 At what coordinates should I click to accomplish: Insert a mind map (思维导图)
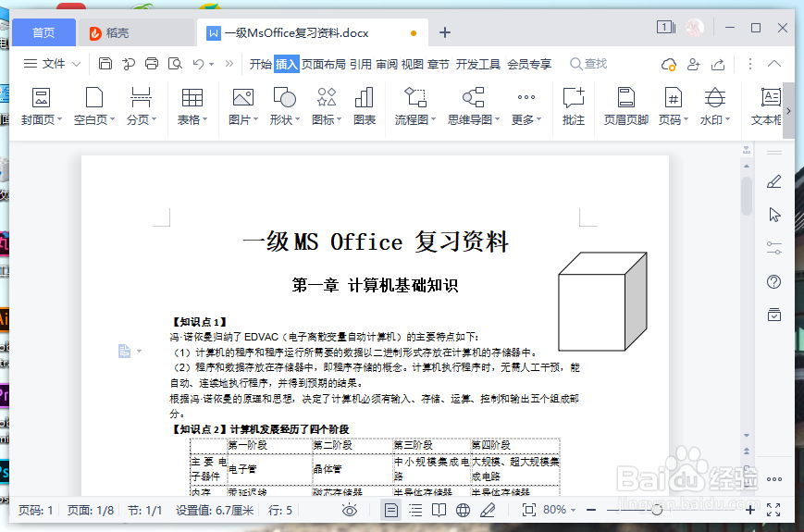click(474, 106)
